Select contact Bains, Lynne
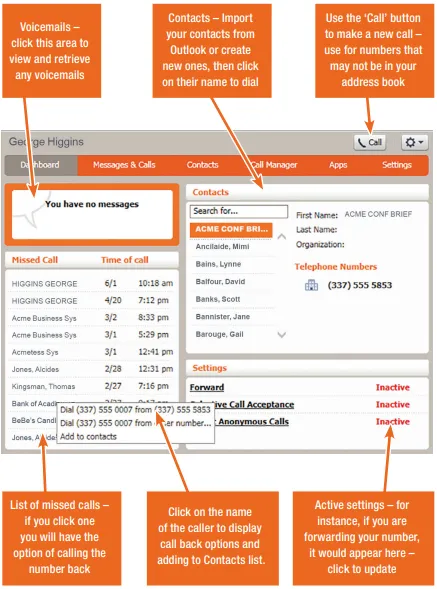This screenshot has width=437, height=589. click(x=218, y=264)
